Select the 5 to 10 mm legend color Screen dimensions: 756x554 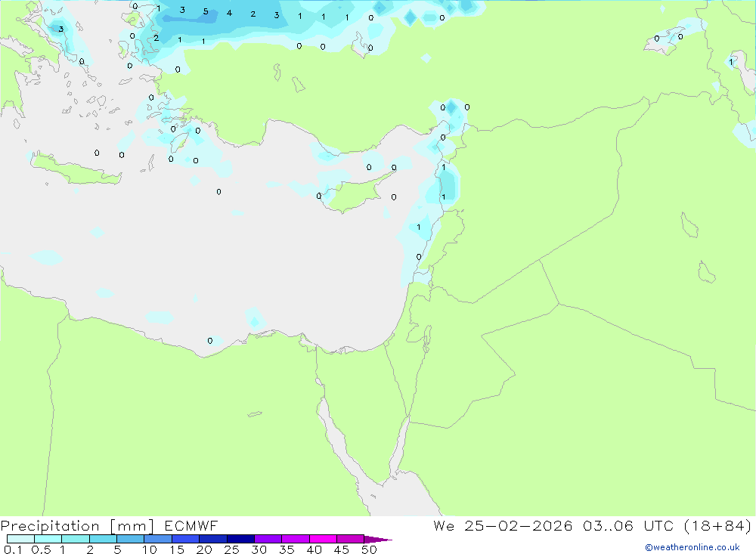pos(131,539)
